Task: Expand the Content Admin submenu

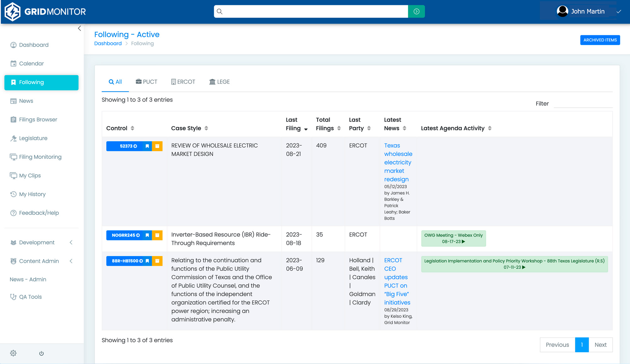Action: tap(41, 261)
